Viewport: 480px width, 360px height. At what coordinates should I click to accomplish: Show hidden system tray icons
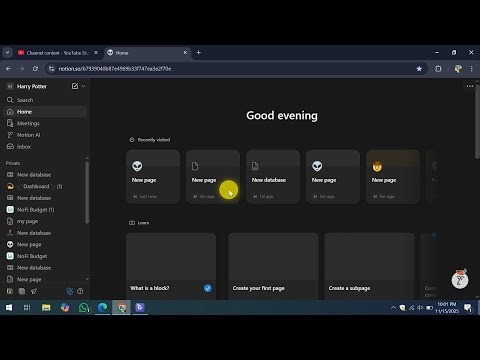pos(393,308)
